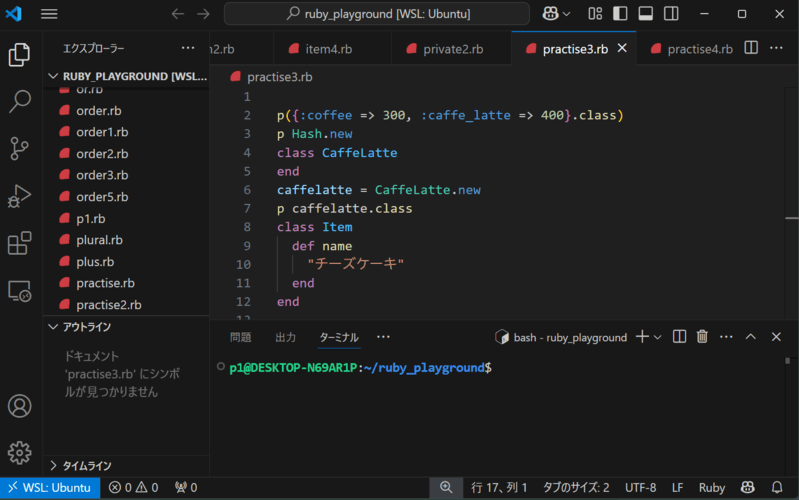This screenshot has width=799, height=500.
Task: Split the terminal
Action: pos(679,336)
